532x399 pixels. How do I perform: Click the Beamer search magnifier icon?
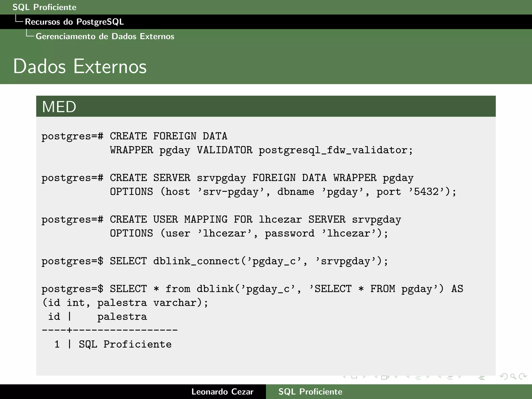coord(513,376)
